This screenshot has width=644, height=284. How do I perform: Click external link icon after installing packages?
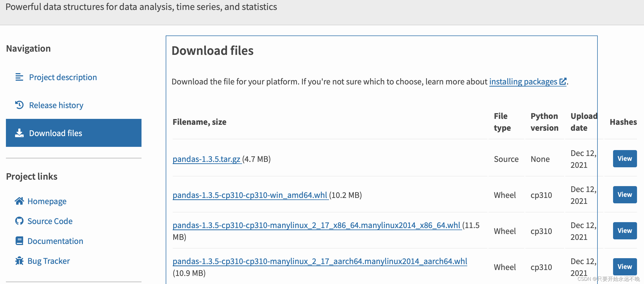[x=563, y=81]
